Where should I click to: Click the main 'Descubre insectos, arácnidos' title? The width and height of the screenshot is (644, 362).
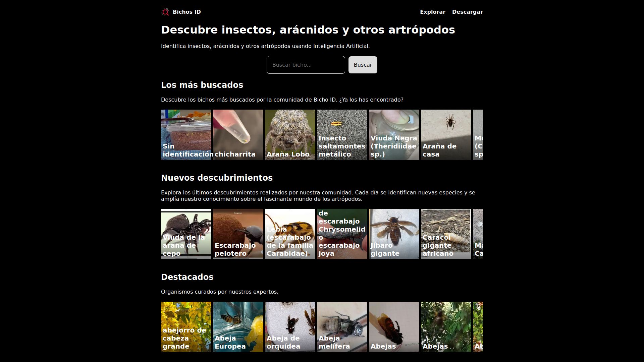[x=308, y=30]
